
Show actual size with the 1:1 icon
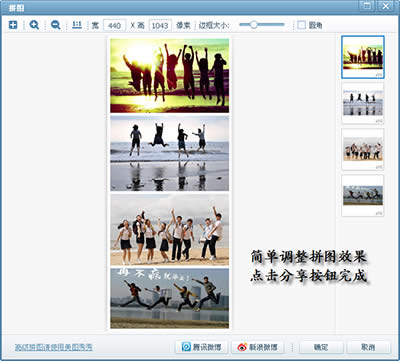pyautogui.click(x=77, y=25)
